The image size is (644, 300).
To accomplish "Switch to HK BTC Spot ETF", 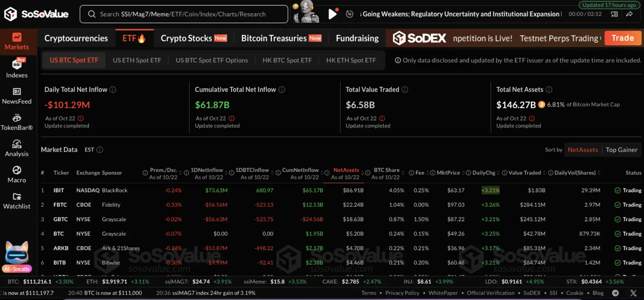I will (287, 60).
